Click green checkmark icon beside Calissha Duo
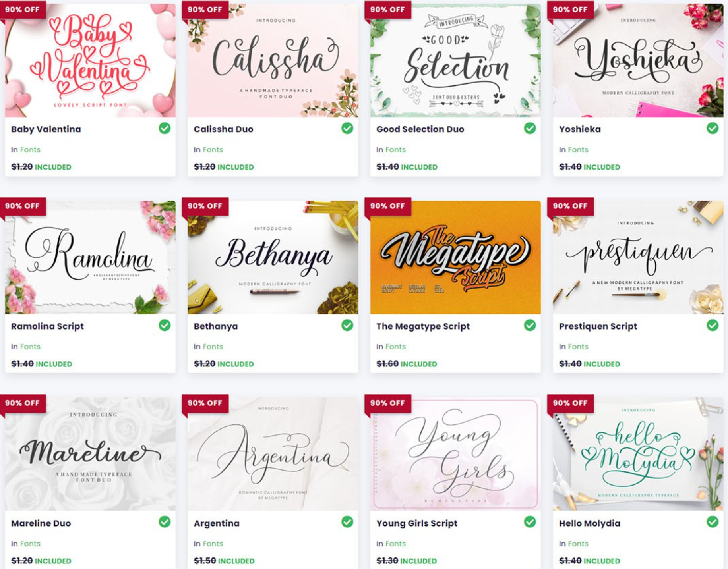The height and width of the screenshot is (569, 728). coord(347,128)
